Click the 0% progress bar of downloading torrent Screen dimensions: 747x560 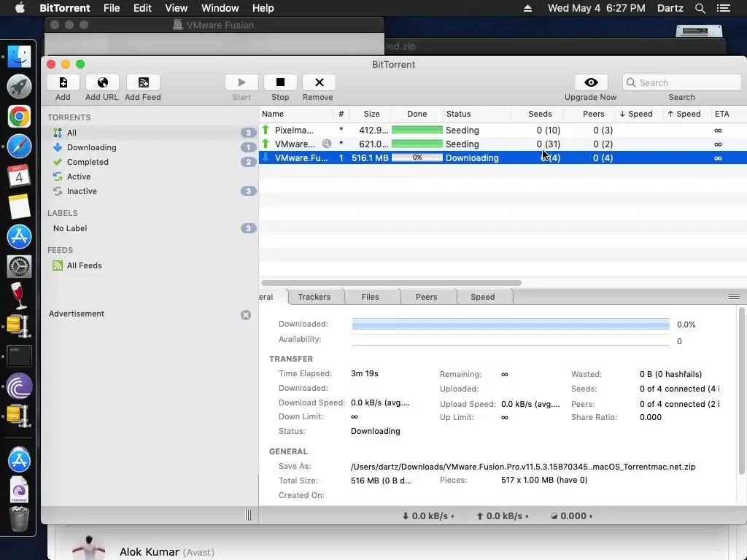417,157
